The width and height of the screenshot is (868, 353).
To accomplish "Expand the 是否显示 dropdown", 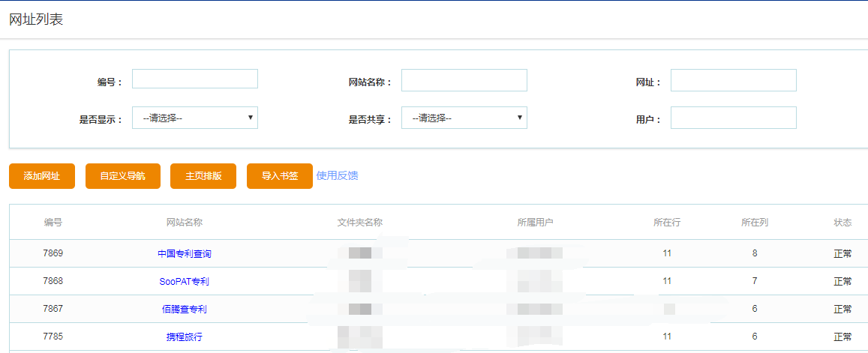I will (195, 118).
